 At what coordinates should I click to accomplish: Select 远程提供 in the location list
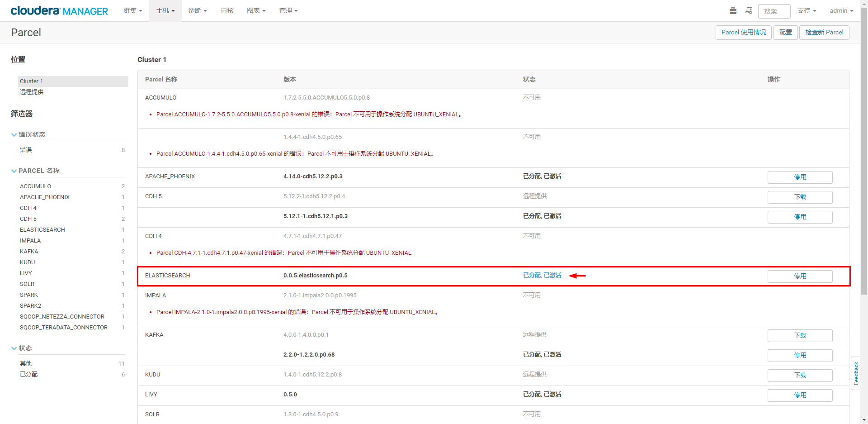coord(32,92)
